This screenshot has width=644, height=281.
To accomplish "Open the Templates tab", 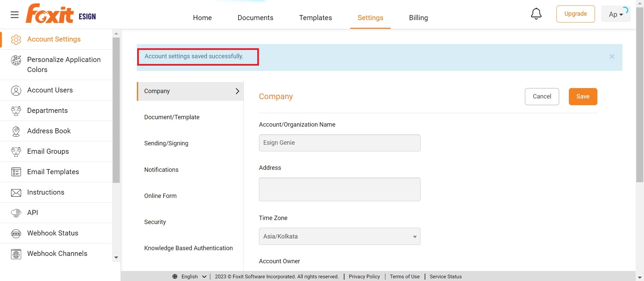I will pos(316,18).
